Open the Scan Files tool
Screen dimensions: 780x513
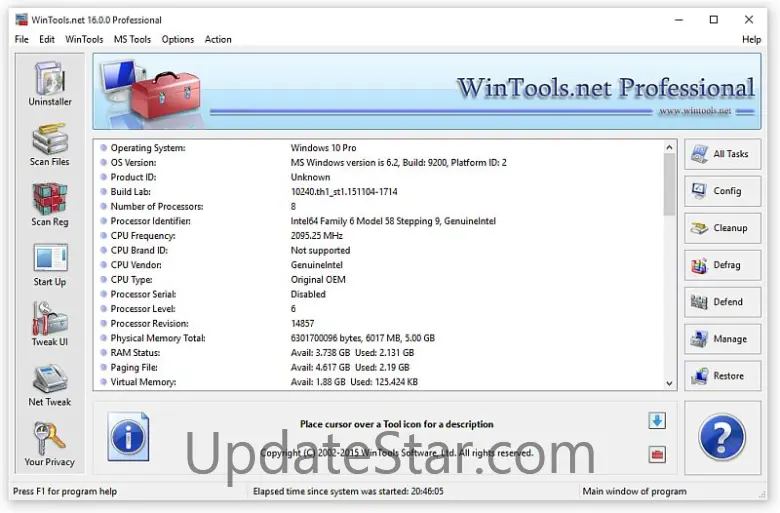tap(50, 144)
